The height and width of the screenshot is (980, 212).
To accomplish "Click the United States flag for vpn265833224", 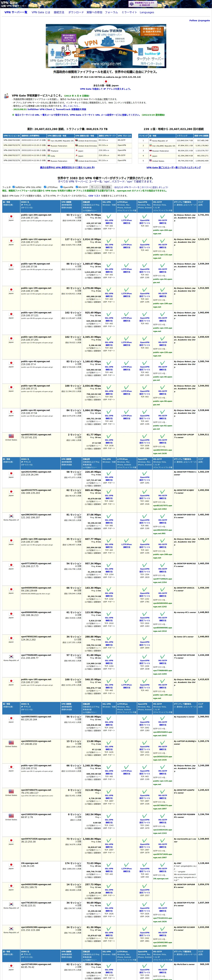I will pyautogui.click(x=11, y=743).
